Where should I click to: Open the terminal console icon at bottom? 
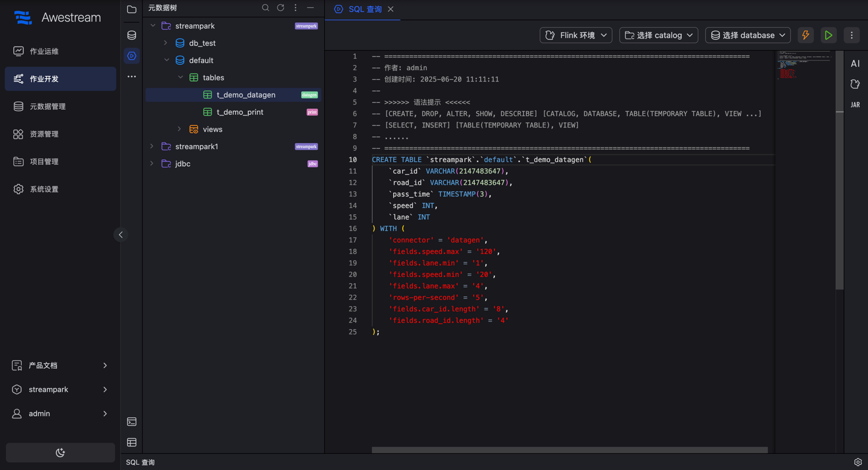pyautogui.click(x=132, y=422)
